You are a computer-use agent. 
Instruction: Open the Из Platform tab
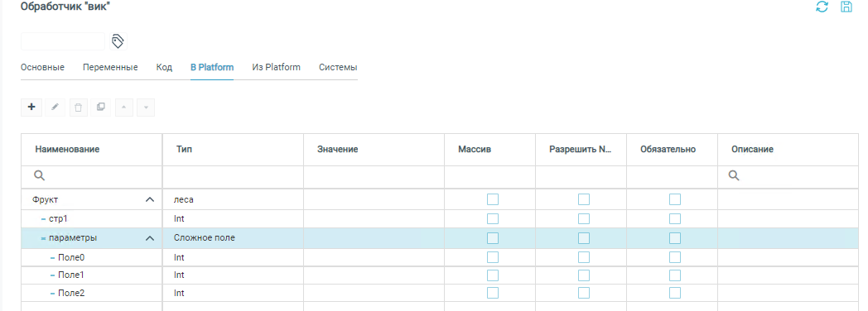pos(277,67)
